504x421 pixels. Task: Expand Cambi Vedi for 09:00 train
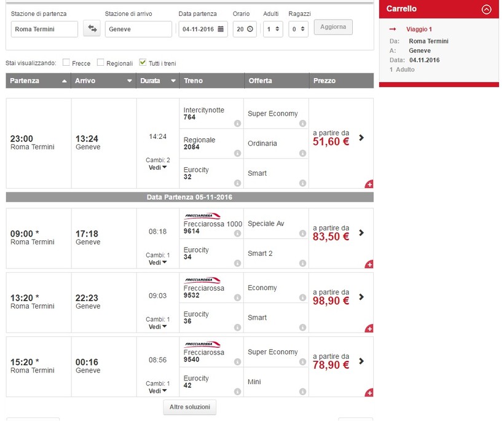159,262
